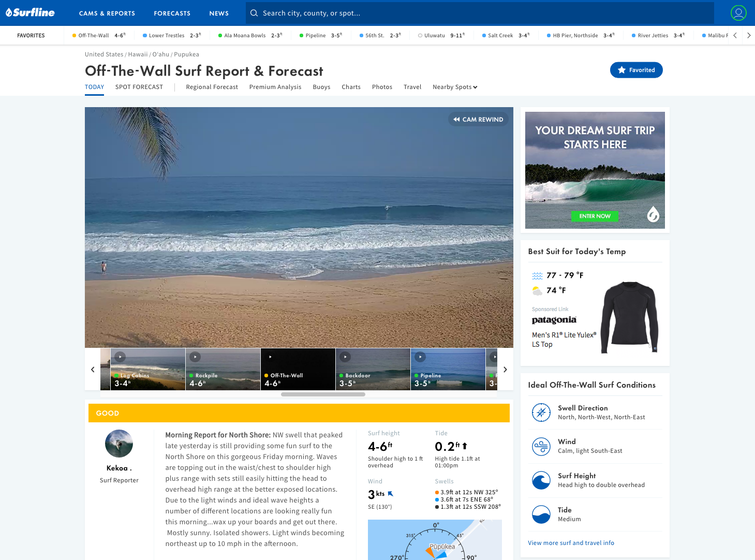Click the user account icon
This screenshot has width=755, height=560.
[738, 13]
